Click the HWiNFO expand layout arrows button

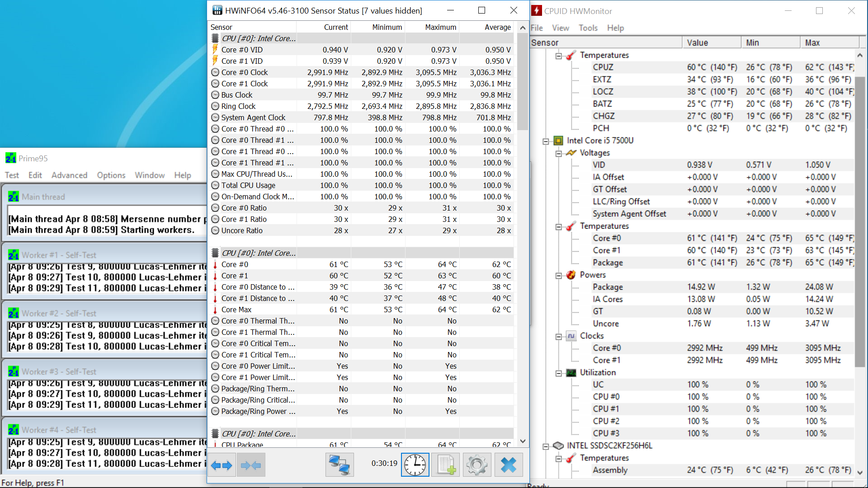pos(222,465)
